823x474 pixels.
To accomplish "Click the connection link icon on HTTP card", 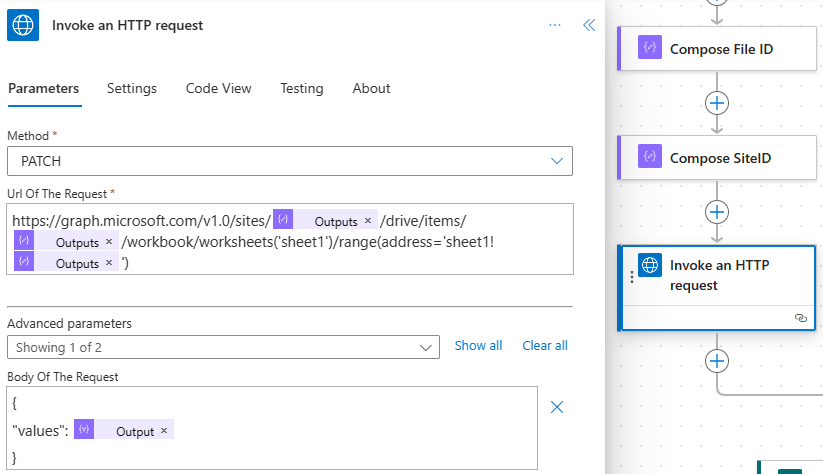I will click(800, 317).
